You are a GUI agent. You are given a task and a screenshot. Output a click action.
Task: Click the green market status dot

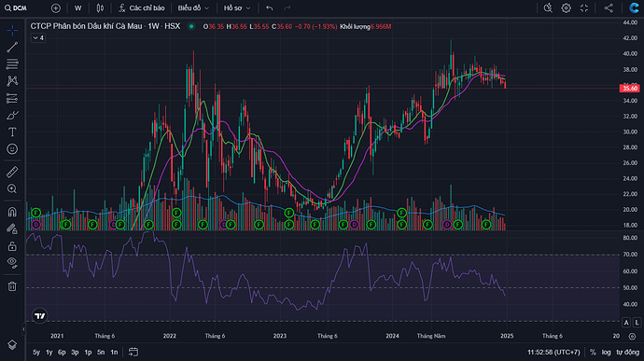tap(191, 26)
